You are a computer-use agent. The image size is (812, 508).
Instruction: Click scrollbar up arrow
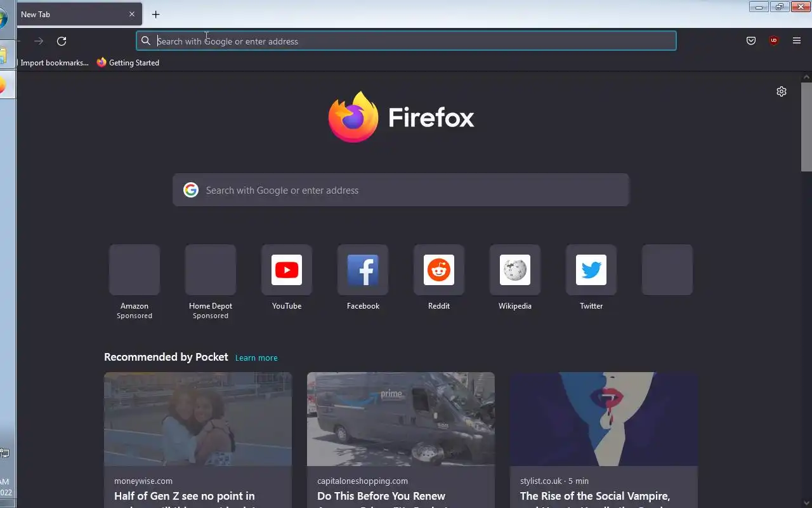click(806, 77)
